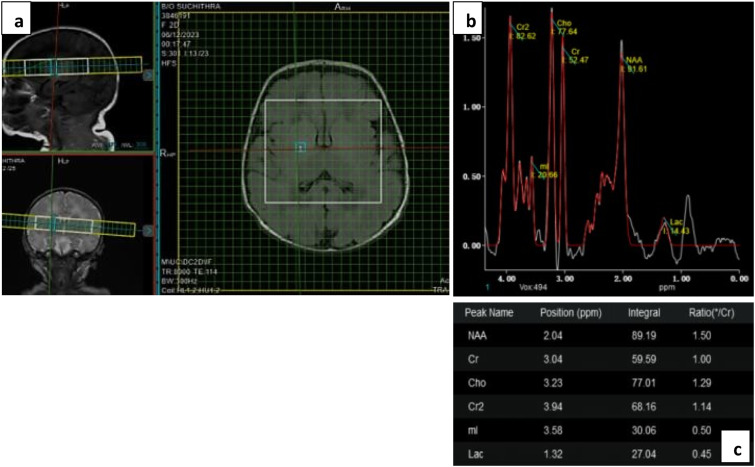Click the Peak Name column header

[489, 313]
